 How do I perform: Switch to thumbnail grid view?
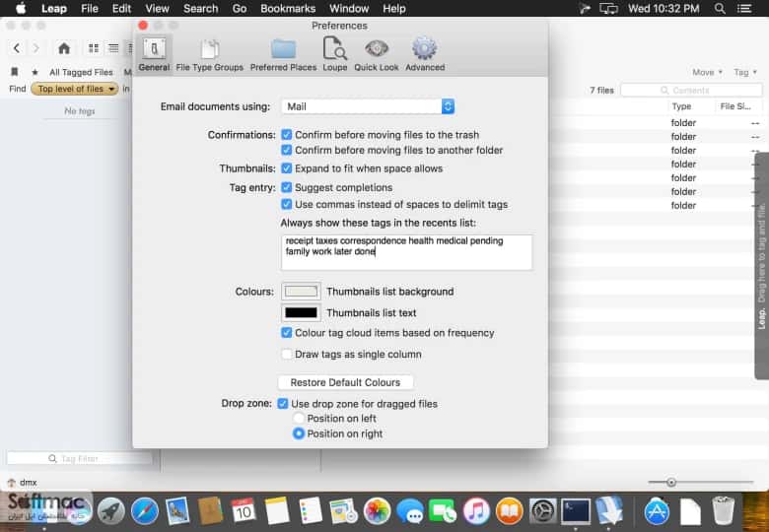click(x=94, y=48)
